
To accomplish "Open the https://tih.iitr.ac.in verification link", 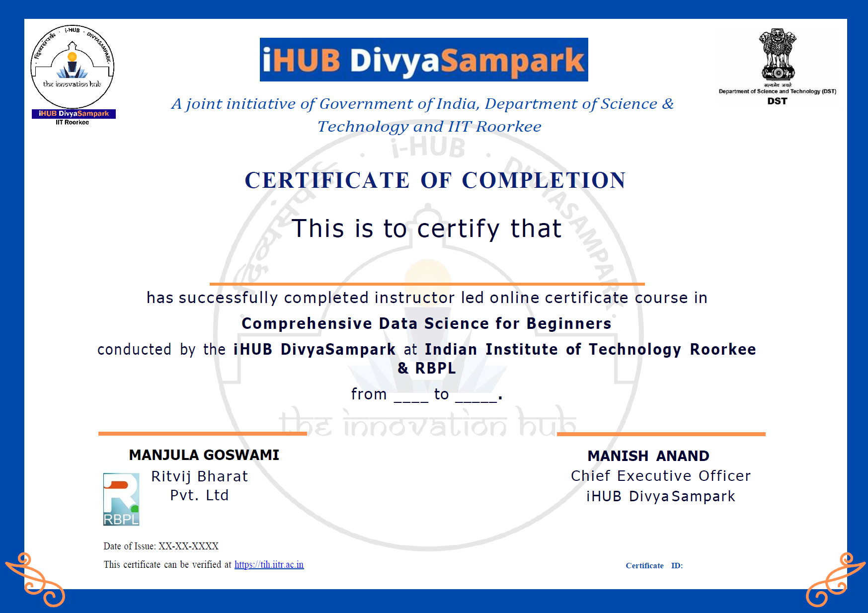I will pyautogui.click(x=269, y=565).
